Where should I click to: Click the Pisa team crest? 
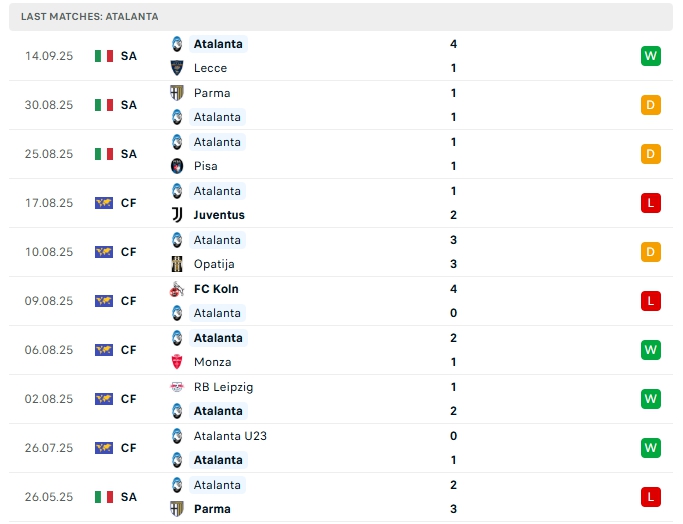click(177, 166)
